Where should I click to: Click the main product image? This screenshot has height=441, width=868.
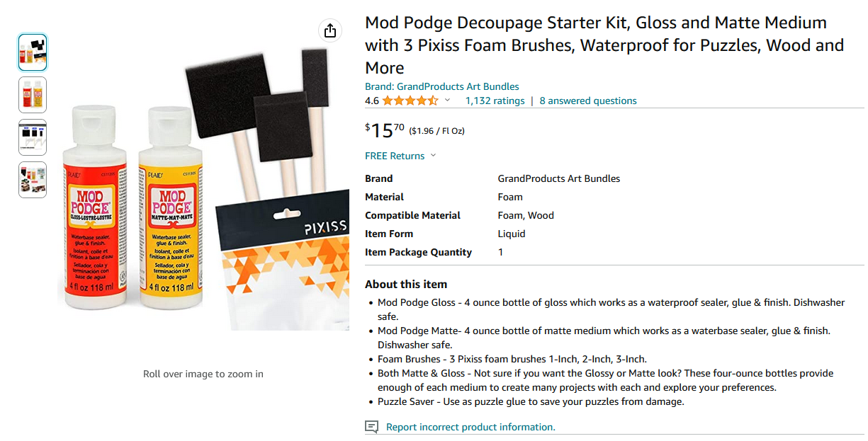(x=203, y=188)
